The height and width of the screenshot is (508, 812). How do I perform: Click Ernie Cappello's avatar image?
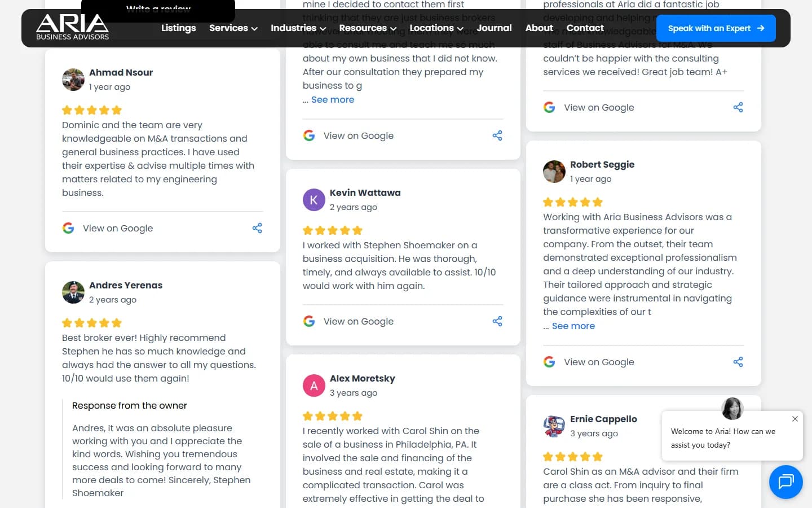pos(554,426)
